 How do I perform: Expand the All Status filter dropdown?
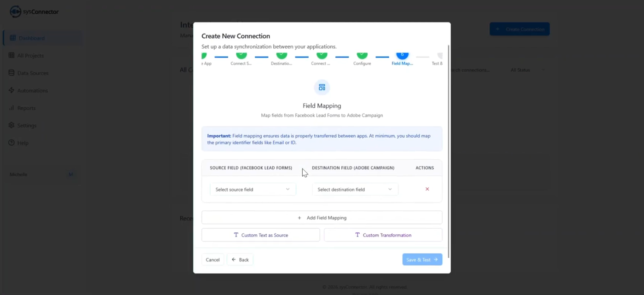point(527,70)
